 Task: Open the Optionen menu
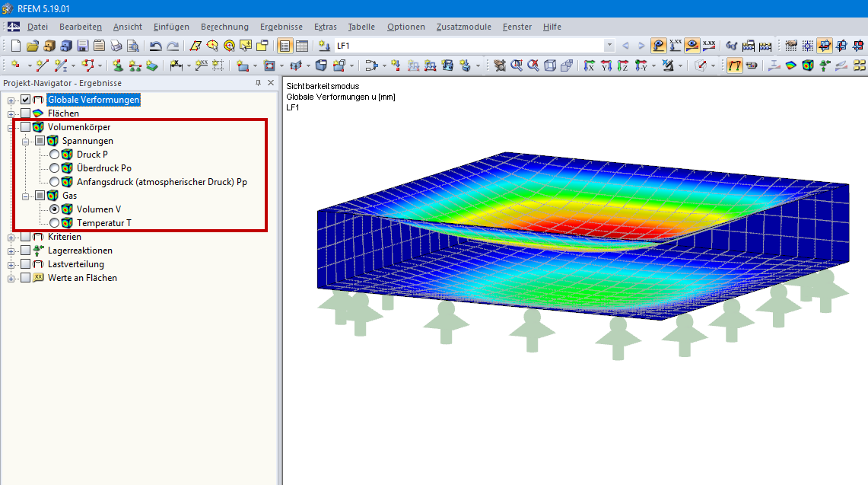[x=405, y=27]
